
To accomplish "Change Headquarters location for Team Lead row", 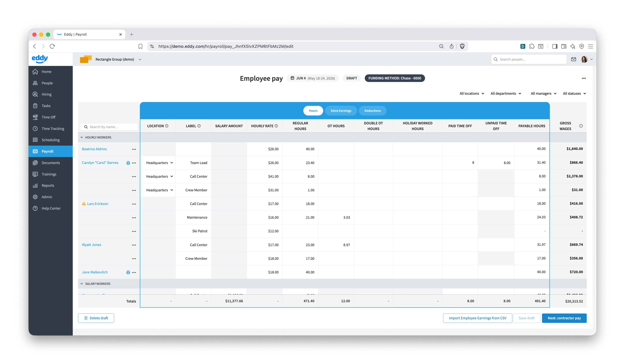I will coord(159,163).
